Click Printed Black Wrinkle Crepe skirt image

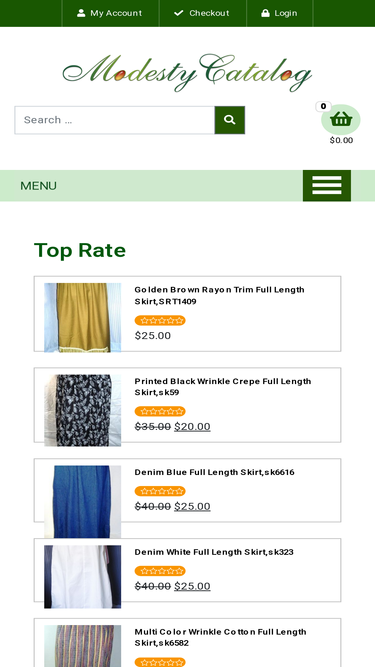pos(82,410)
